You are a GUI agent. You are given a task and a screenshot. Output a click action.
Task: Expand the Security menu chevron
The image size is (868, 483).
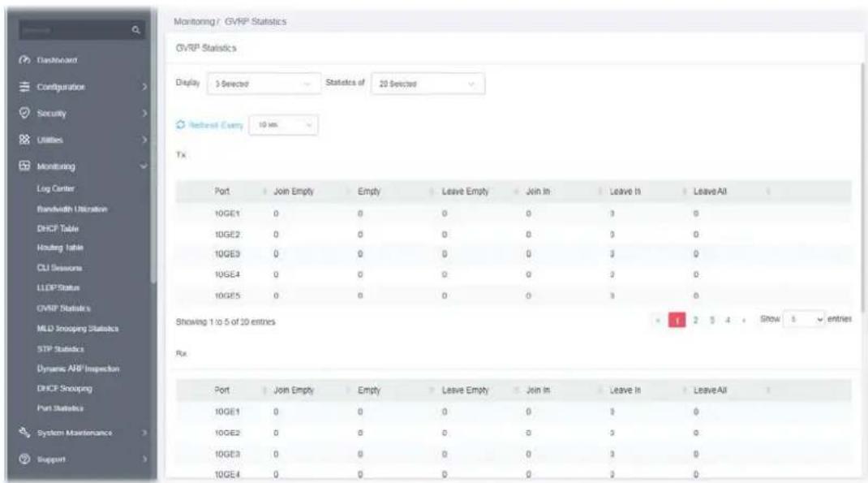(144, 113)
